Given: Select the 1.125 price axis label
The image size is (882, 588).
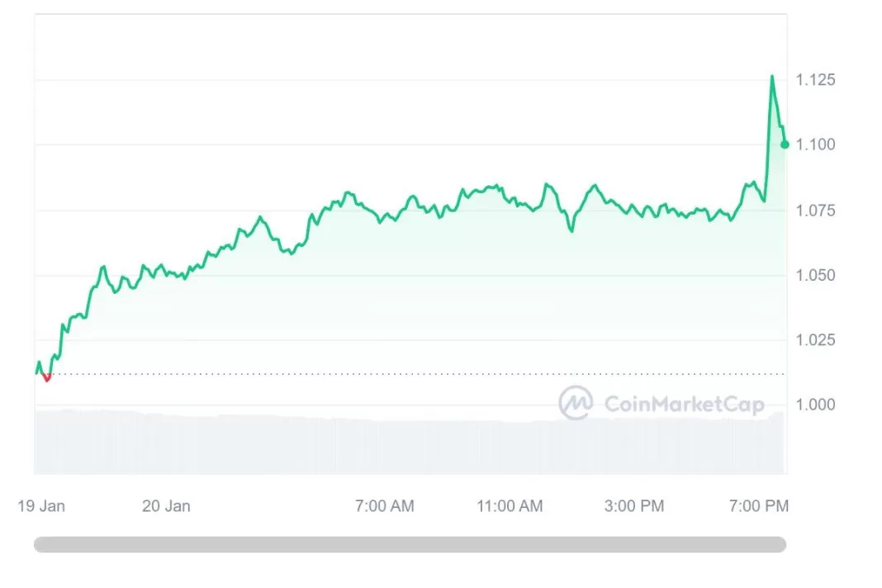Looking at the screenshot, I should [815, 80].
